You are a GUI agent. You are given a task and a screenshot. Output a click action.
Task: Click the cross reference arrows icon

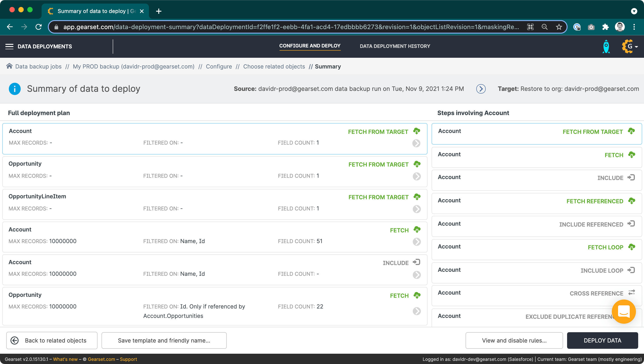[x=631, y=292]
